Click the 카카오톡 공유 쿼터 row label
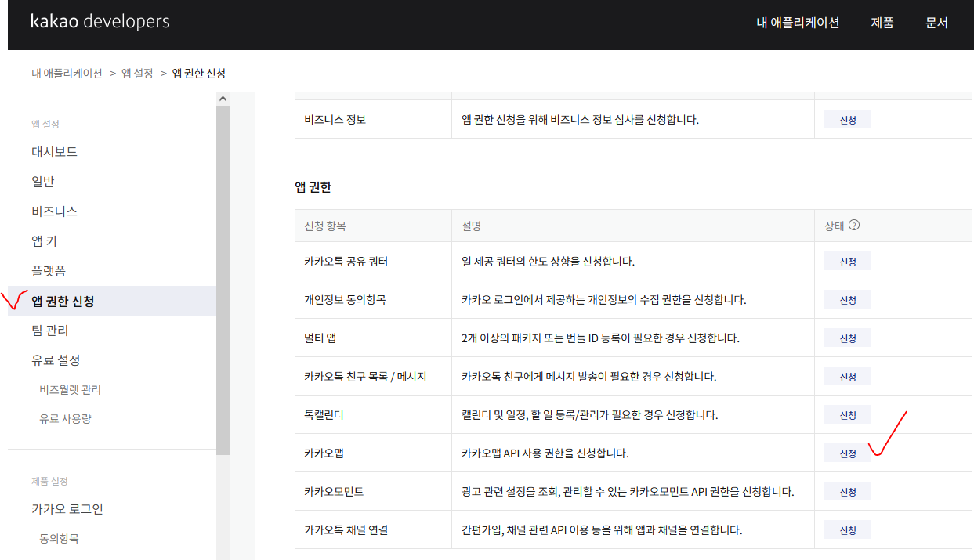Image resolution: width=974 pixels, height=560 pixels. point(346,261)
